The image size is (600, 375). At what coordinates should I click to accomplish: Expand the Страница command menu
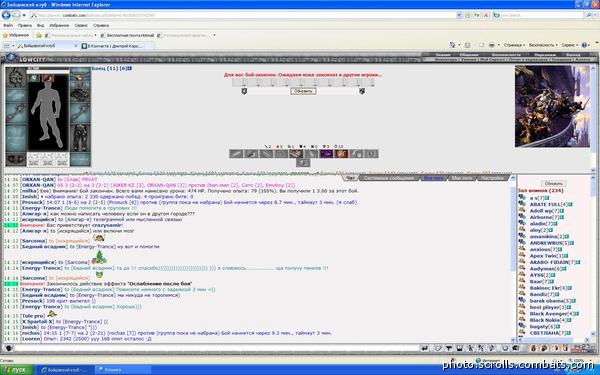point(514,45)
